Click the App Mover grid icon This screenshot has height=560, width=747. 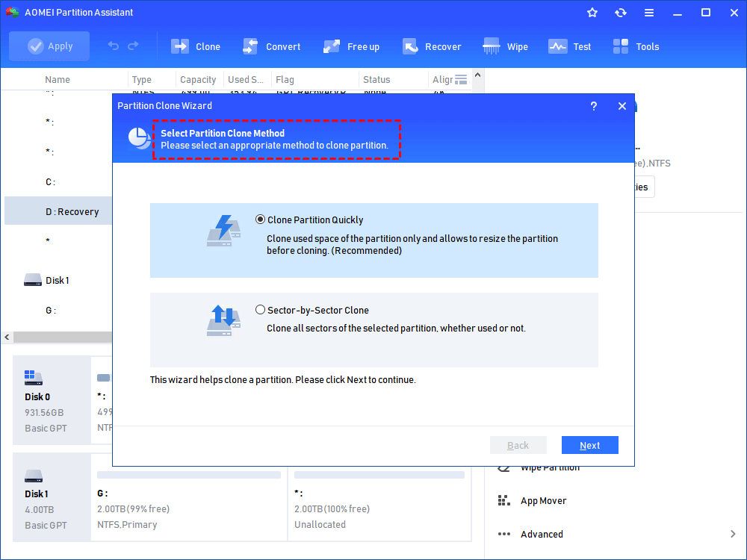503,500
